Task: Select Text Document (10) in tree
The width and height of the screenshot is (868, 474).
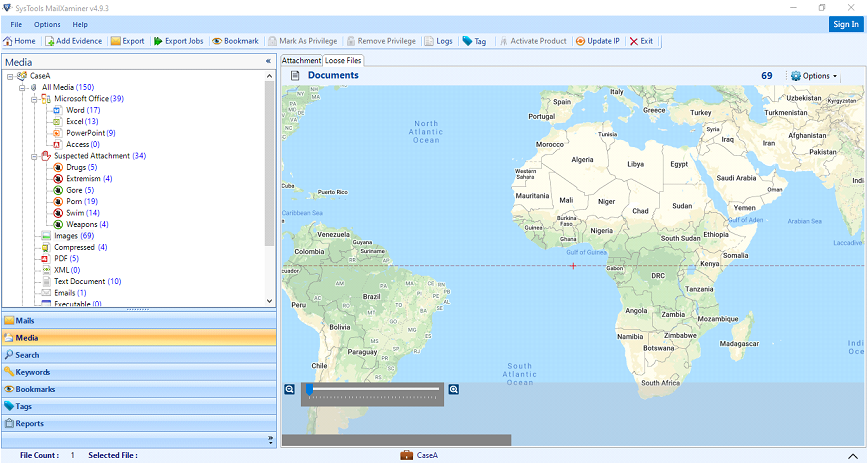Action: pos(81,281)
